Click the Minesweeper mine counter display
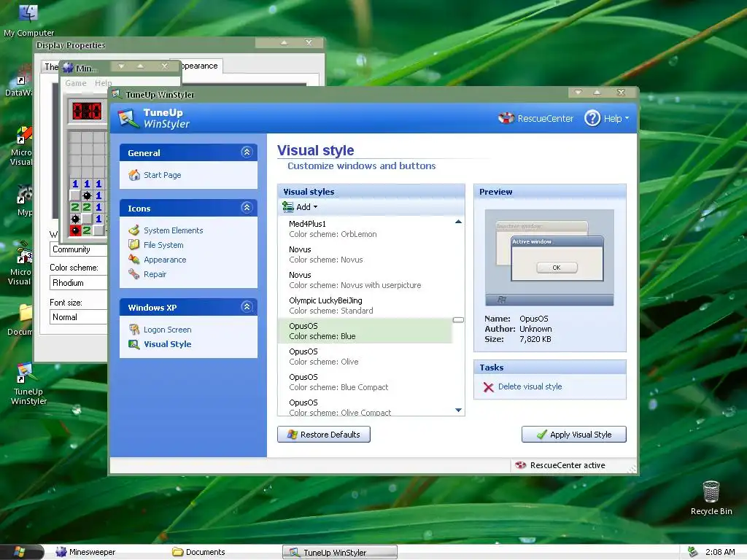The image size is (747, 560). coord(87,111)
